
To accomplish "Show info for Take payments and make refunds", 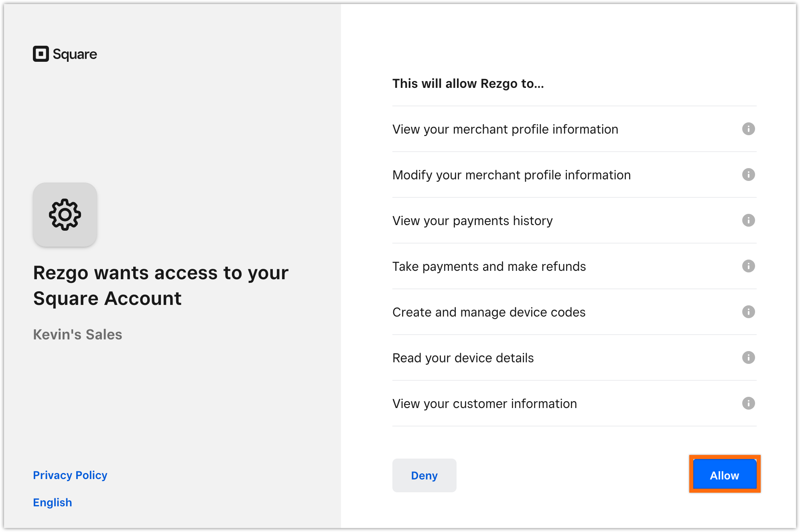I will tap(748, 266).
